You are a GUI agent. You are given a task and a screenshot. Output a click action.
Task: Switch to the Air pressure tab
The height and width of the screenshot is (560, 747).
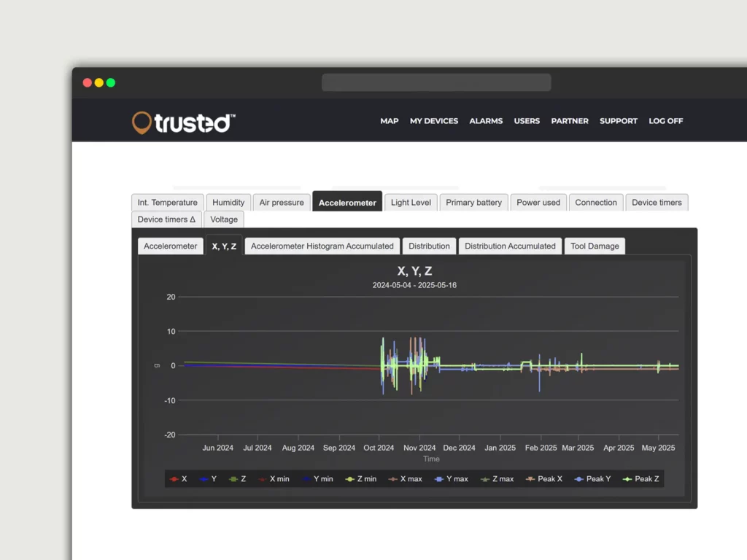tap(282, 203)
